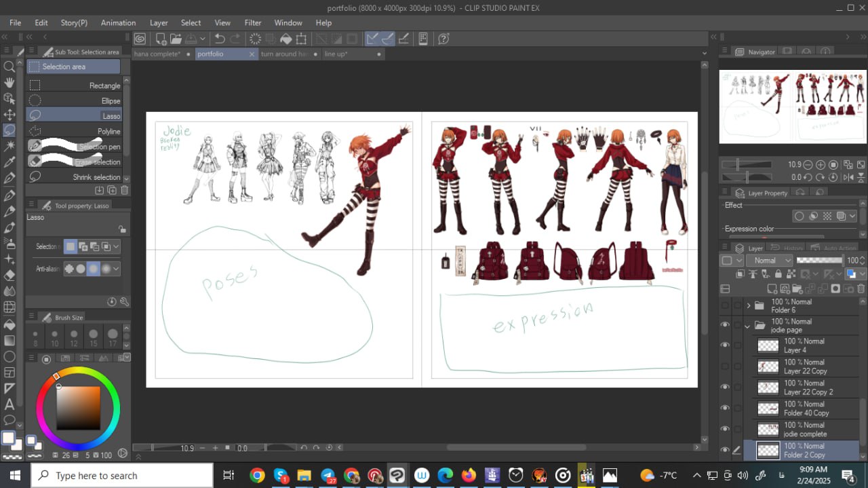868x488 pixels.
Task: Click the Undo arrow in command bar
Action: point(220,39)
